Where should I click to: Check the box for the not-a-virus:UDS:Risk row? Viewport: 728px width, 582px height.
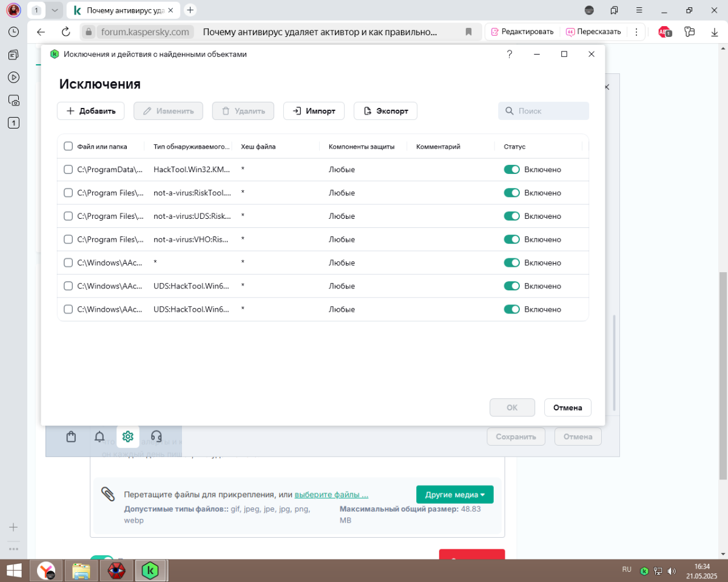coord(68,216)
